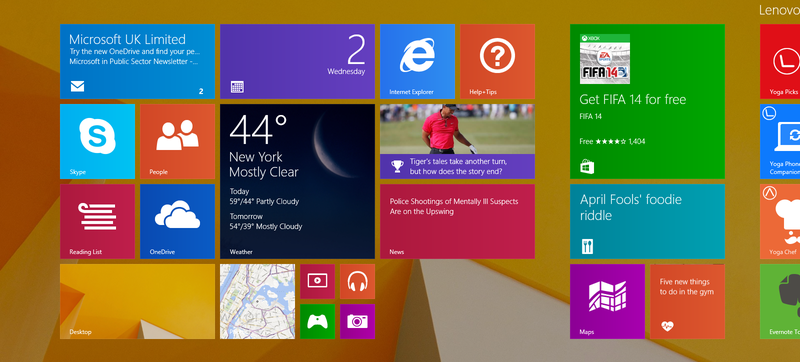Viewport: 800px width, 362px height.
Task: Open the Desktop tile
Action: click(137, 301)
